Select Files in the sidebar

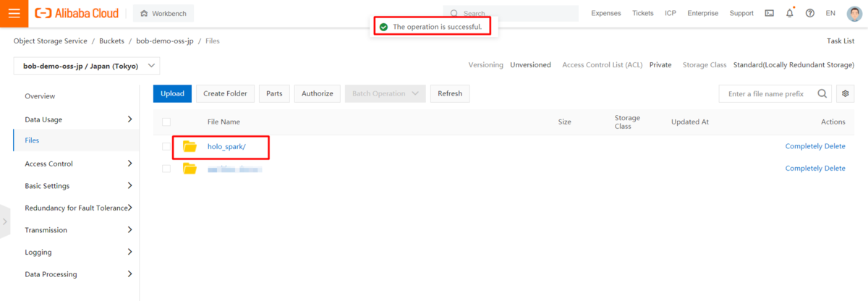(32, 140)
